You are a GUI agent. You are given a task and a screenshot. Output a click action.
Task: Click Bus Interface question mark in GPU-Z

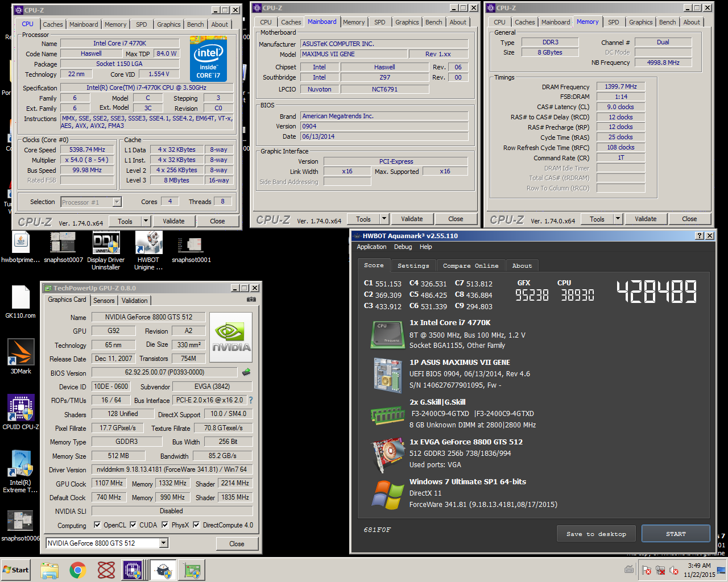(x=251, y=400)
